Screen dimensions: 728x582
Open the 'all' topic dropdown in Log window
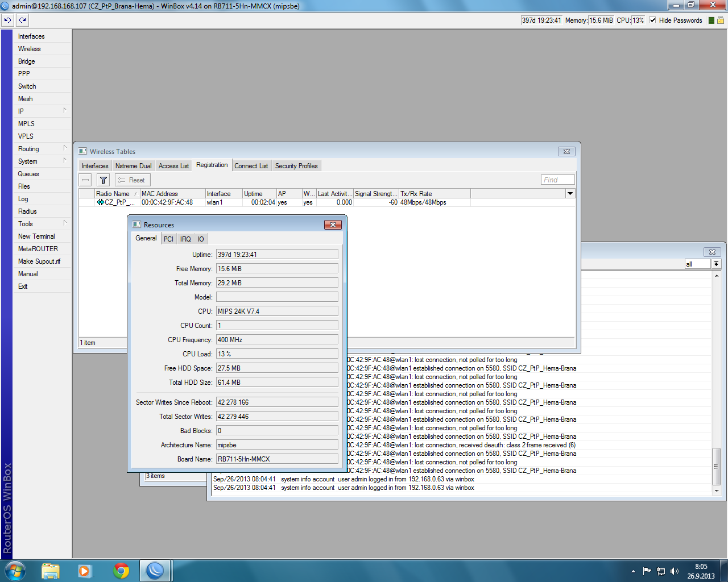click(716, 264)
